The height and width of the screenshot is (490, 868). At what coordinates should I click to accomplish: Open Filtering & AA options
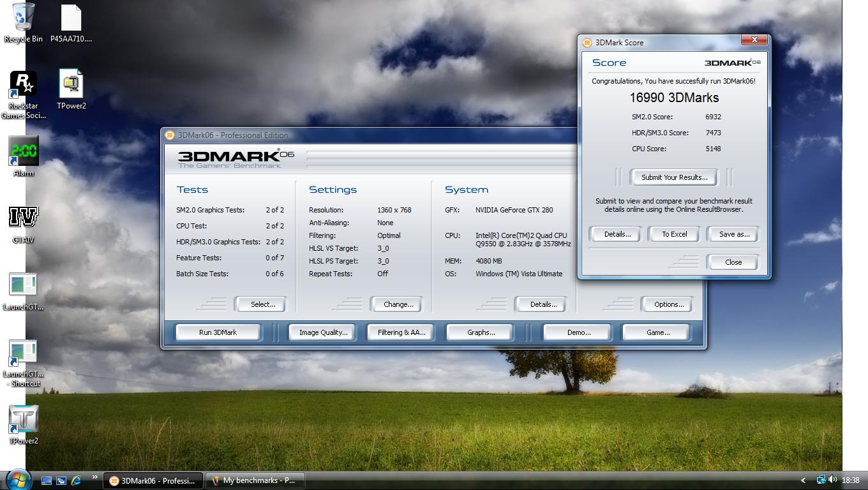pos(401,332)
